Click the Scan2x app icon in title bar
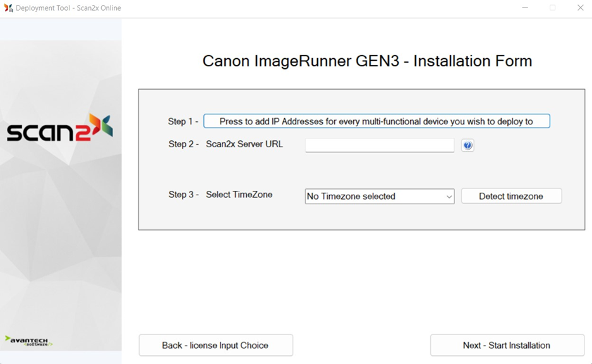The image size is (592, 364). click(x=8, y=8)
